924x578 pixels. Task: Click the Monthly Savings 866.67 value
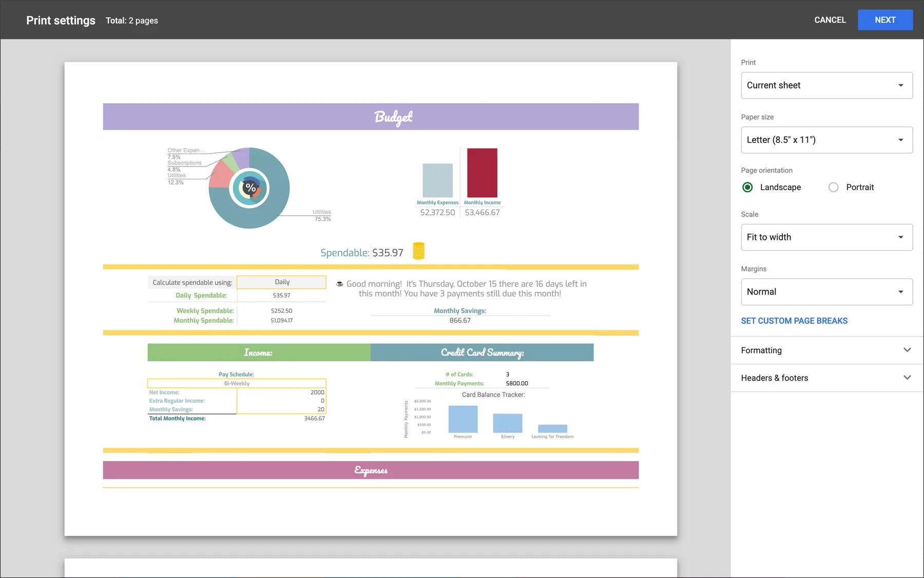click(460, 320)
